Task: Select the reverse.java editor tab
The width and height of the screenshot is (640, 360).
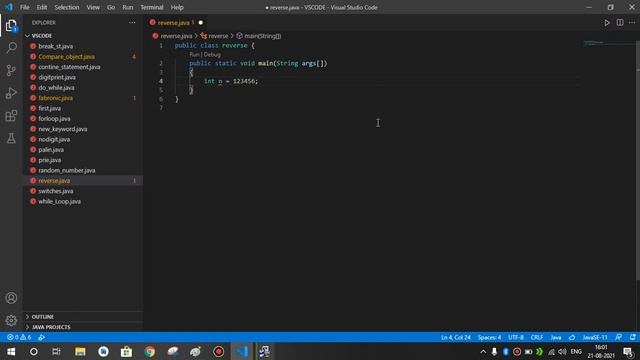Action: pyautogui.click(x=177, y=23)
